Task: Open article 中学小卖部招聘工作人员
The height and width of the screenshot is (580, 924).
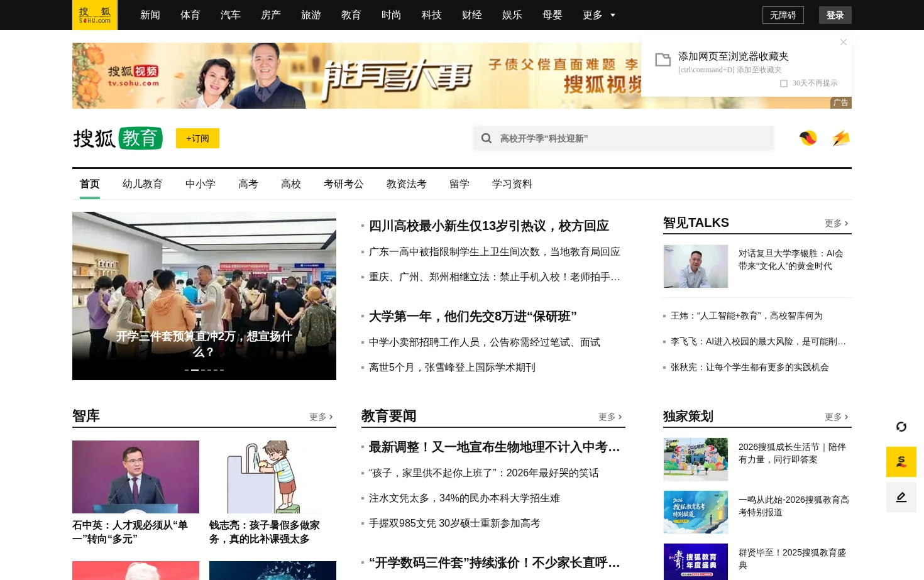Action: point(485,342)
